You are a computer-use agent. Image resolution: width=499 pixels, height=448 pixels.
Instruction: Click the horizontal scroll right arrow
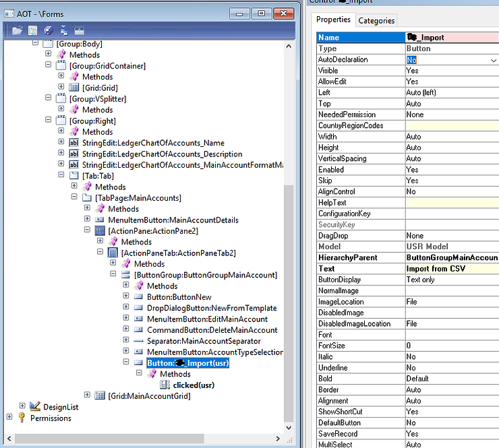pyautogui.click(x=278, y=439)
